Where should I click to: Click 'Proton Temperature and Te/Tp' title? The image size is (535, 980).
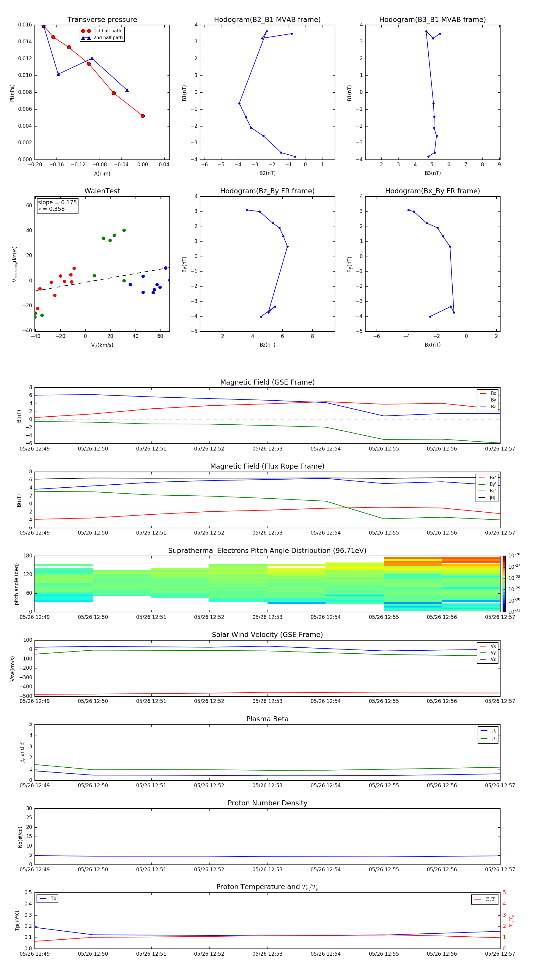[267, 887]
